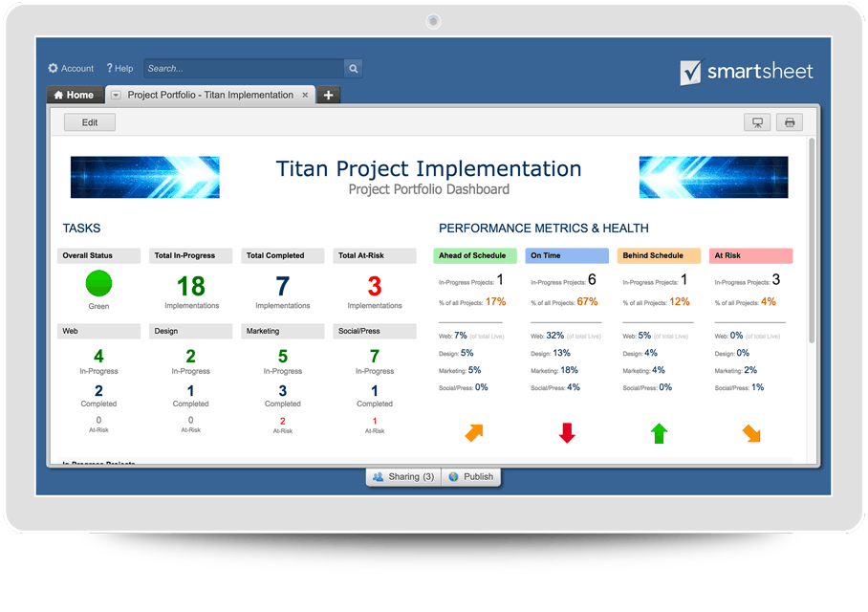Open Account settings gear
Screen dimensions: 868x612
click(x=54, y=69)
